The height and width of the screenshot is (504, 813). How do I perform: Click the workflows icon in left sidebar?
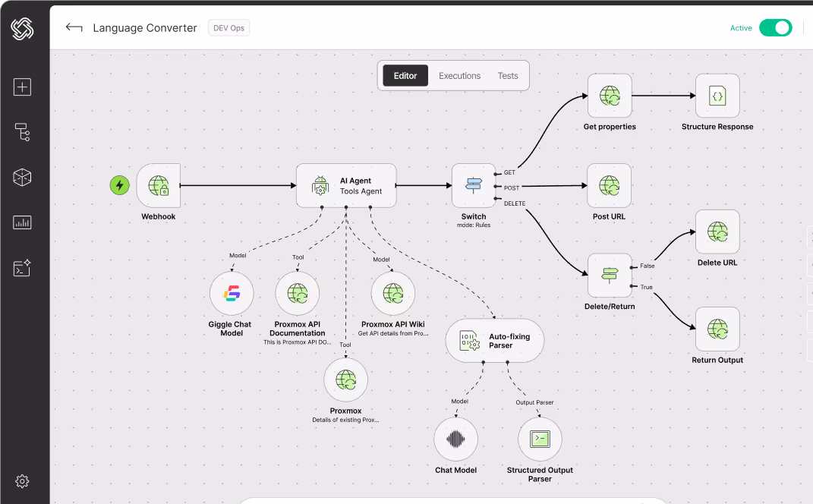coord(22,132)
